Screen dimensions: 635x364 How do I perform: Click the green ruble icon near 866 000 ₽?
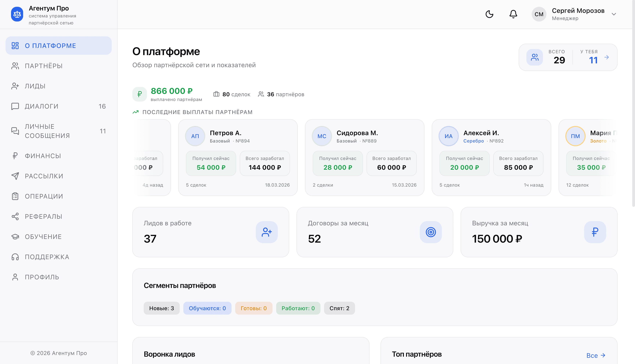pos(140,94)
